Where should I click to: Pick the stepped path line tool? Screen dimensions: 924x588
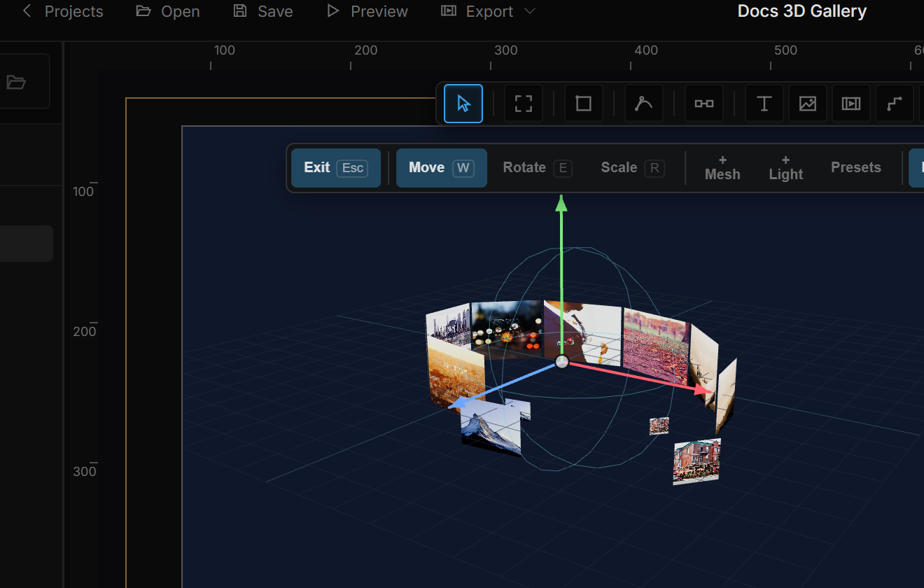895,104
